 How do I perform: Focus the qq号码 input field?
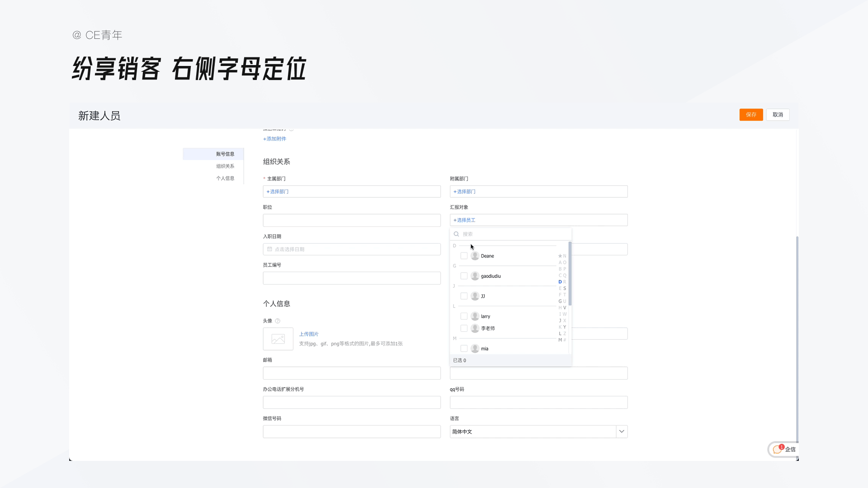click(538, 403)
